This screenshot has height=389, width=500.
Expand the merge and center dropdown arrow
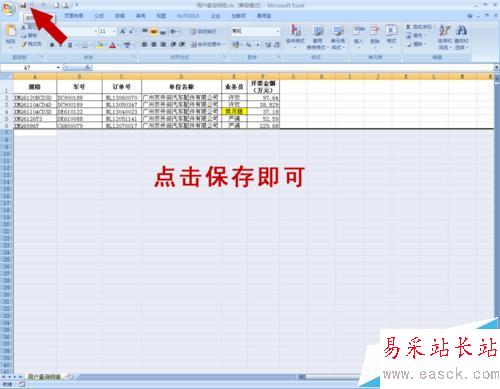pyautogui.click(x=224, y=44)
